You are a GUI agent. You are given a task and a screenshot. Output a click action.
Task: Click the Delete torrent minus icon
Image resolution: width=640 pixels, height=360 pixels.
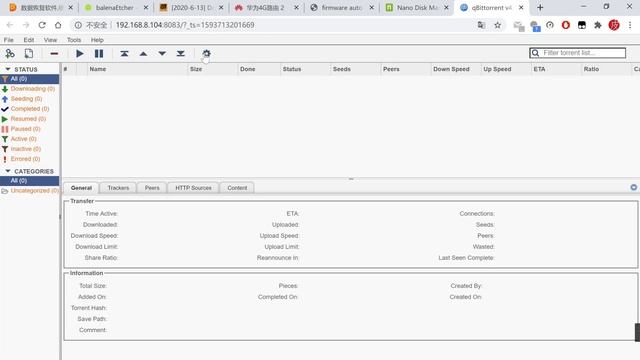54,53
